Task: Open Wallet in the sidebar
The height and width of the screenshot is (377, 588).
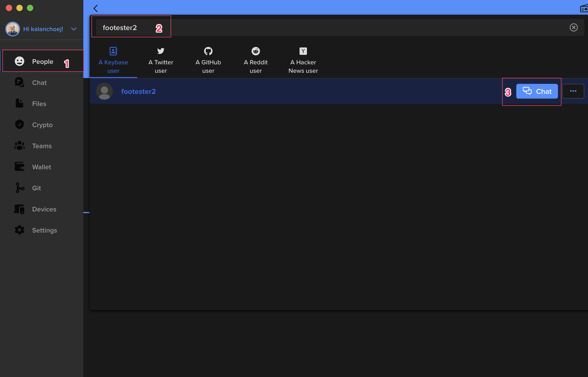Action: 42,167
